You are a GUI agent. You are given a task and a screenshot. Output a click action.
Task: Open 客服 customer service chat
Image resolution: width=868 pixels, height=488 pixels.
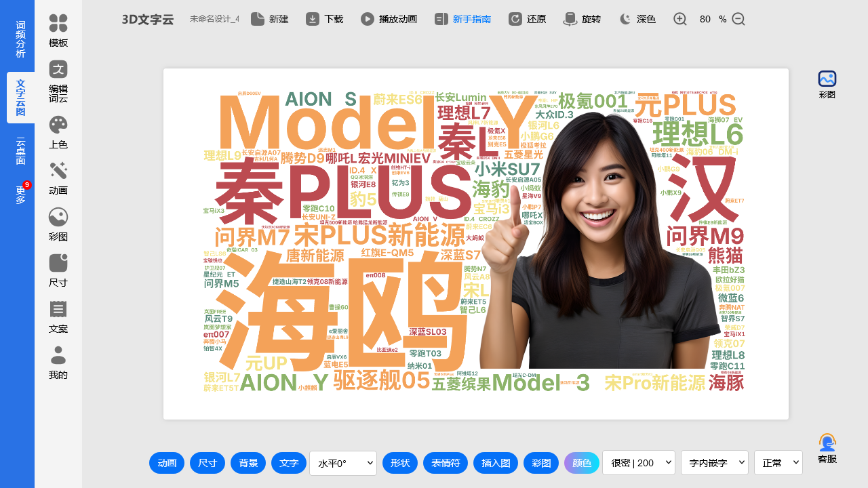(827, 448)
